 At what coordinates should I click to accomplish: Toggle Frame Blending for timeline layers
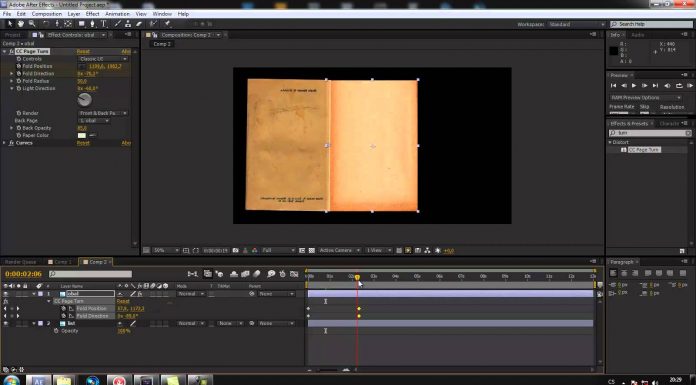pos(245,274)
